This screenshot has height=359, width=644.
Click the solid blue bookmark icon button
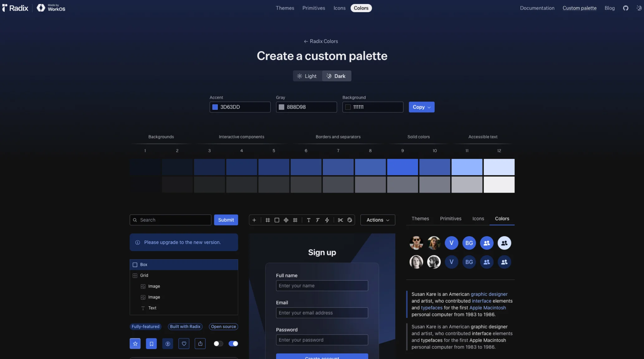[151, 343]
